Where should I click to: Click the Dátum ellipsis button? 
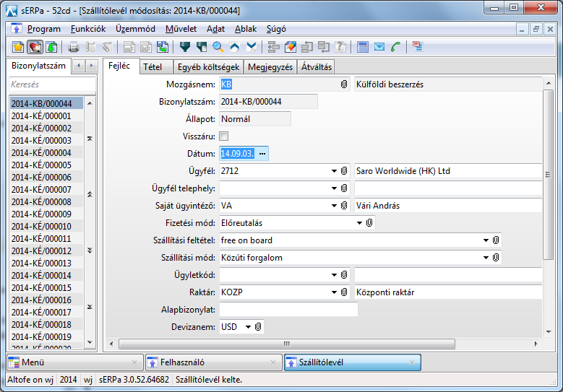click(x=262, y=154)
